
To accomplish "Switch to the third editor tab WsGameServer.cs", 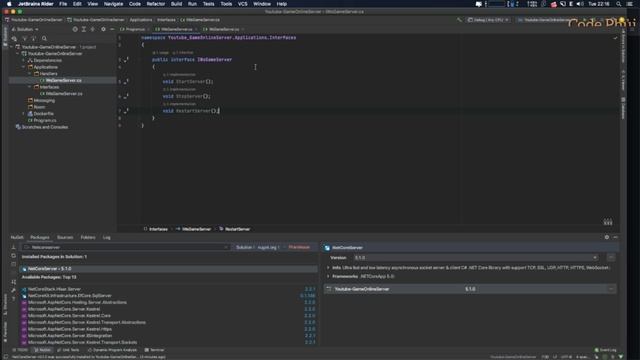I will coord(224,29).
